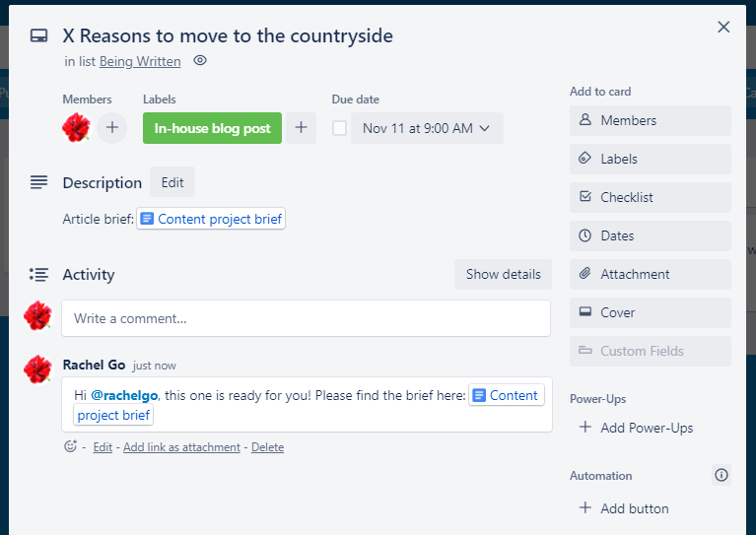The width and height of the screenshot is (756, 535).
Task: Add another label with the plus button
Action: pyautogui.click(x=301, y=128)
